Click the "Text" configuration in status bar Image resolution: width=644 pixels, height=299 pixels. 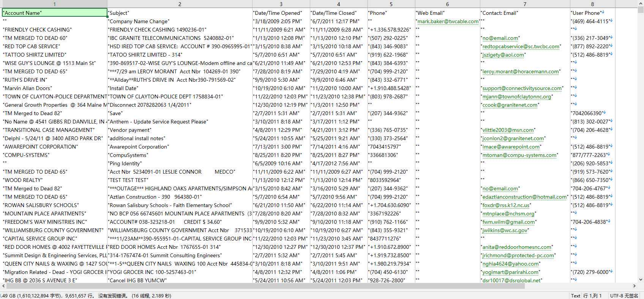(576, 296)
